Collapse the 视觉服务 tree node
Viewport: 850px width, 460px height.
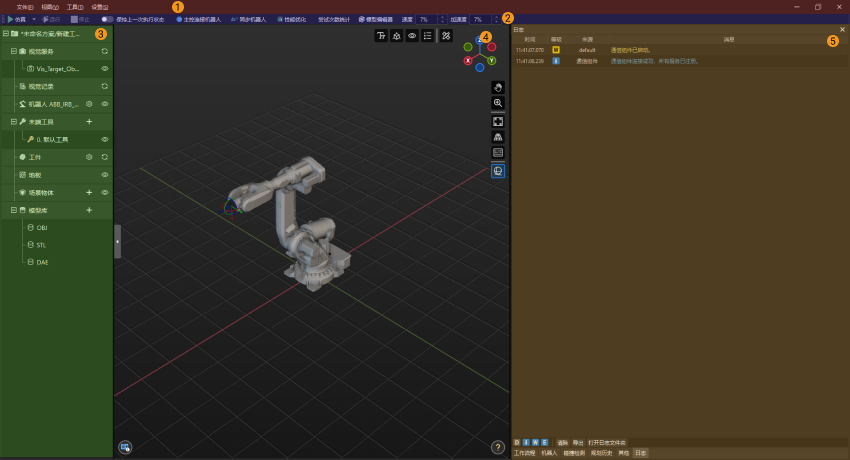[14, 51]
